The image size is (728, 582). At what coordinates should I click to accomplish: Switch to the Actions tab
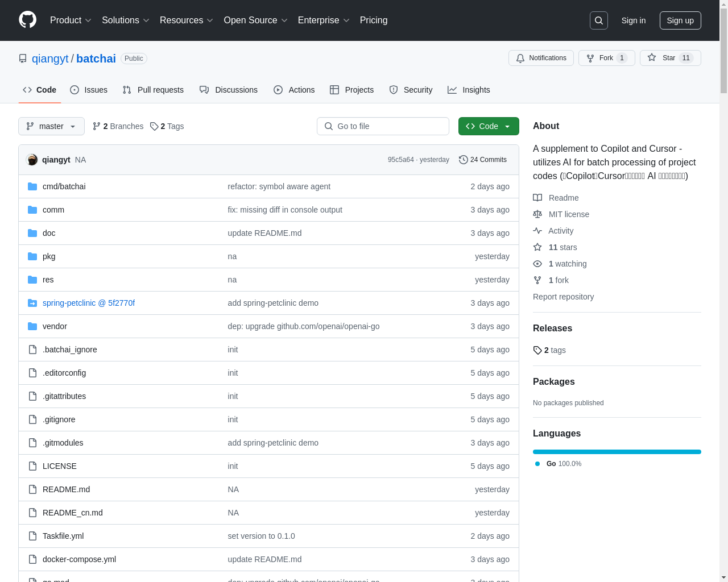[294, 90]
